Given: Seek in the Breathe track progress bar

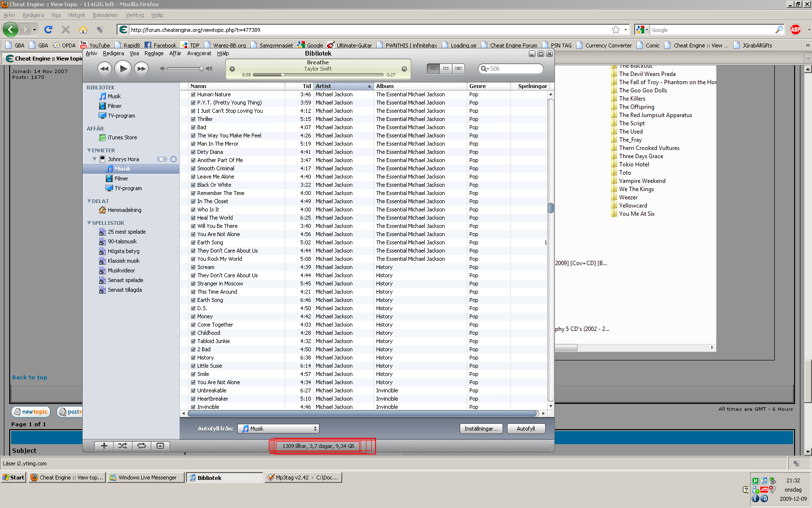Looking at the screenshot, I should 318,75.
